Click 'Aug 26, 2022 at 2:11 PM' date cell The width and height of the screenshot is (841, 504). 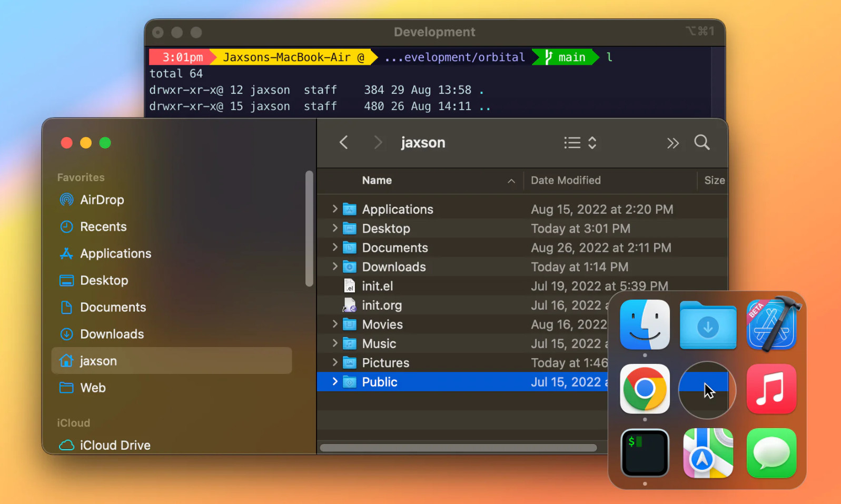coord(601,248)
